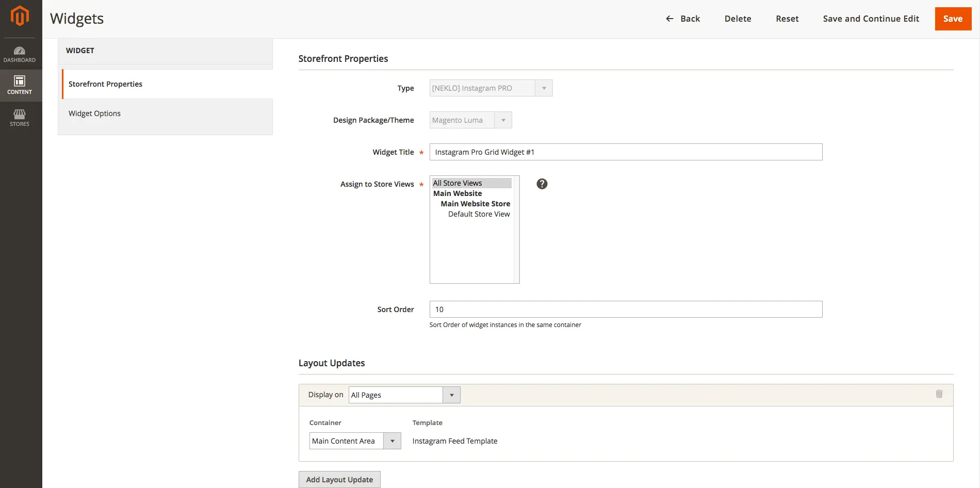Click the Widgets page title

pos(77,19)
